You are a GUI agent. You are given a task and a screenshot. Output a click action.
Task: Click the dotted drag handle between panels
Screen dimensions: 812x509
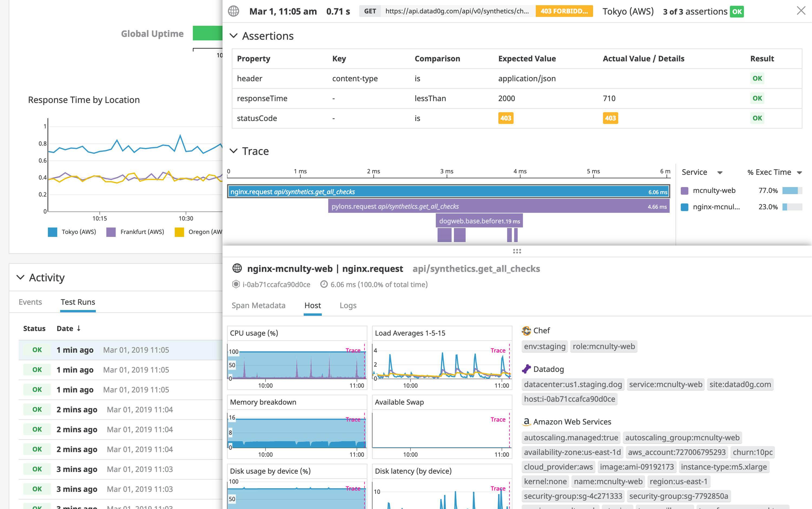(517, 251)
